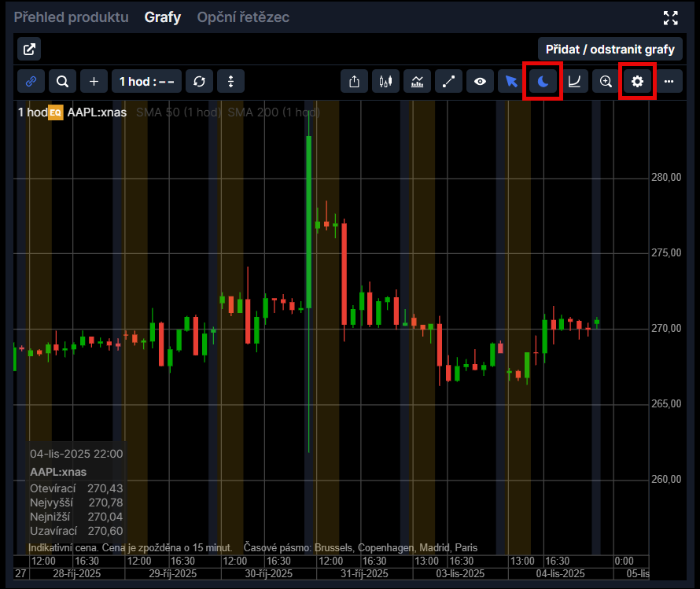Image resolution: width=700 pixels, height=589 pixels.
Task: Switch to the Opční řetězec tab
Action: pos(243,17)
